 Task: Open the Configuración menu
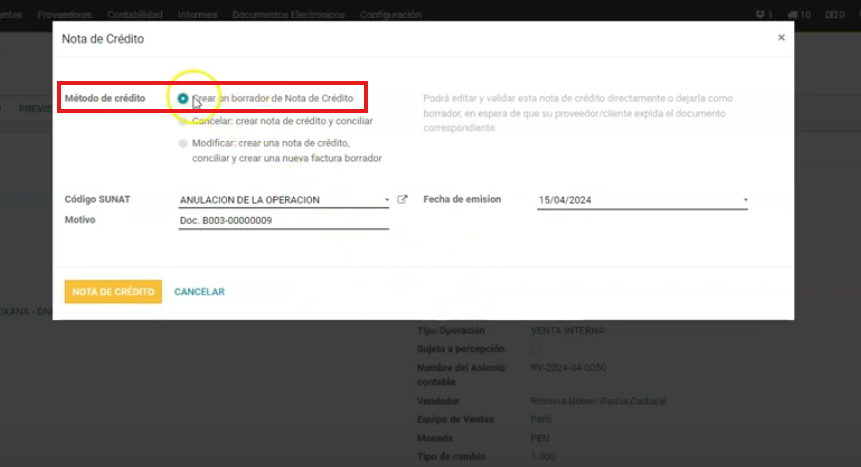(x=390, y=15)
